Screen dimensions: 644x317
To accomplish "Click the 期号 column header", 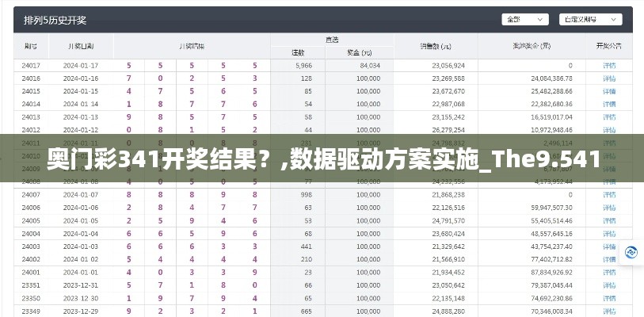I will click(31, 46).
